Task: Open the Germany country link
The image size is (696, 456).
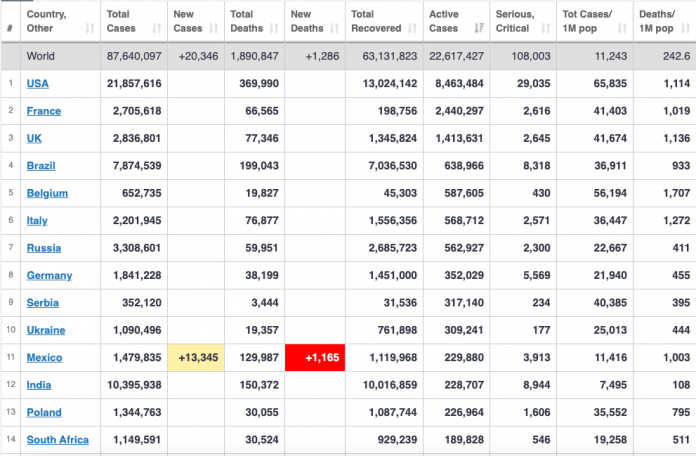Action: (49, 275)
